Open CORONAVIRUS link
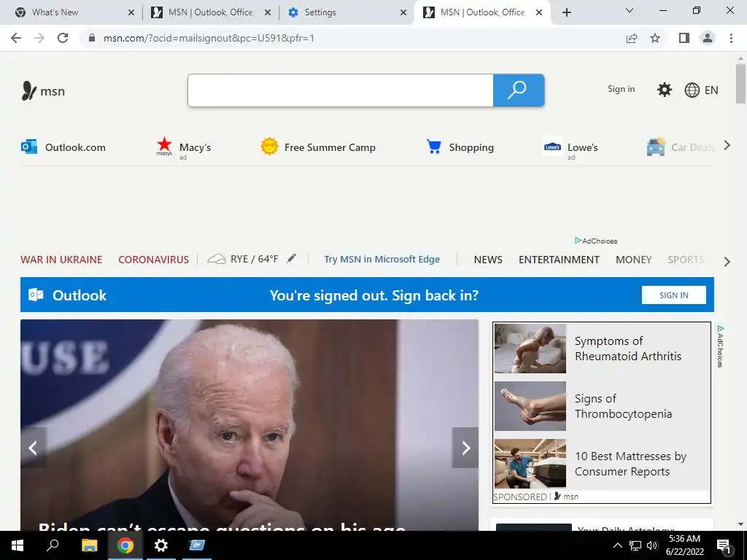 [x=153, y=260]
